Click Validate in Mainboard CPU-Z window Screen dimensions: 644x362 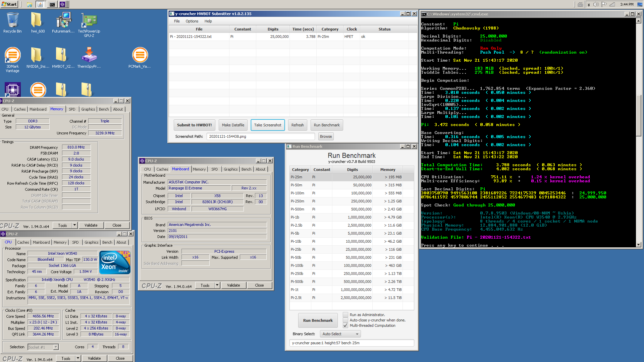tap(233, 285)
